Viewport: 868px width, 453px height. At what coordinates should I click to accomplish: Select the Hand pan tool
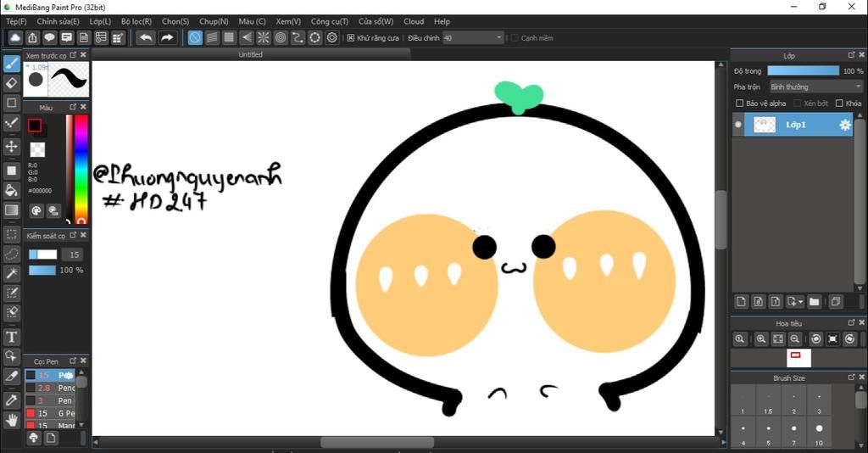click(x=12, y=420)
